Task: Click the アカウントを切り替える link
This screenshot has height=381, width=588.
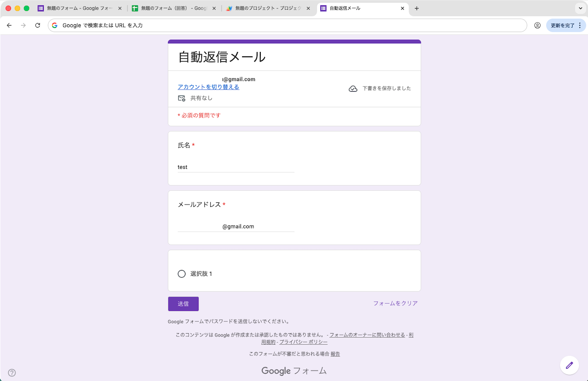Action: click(209, 87)
